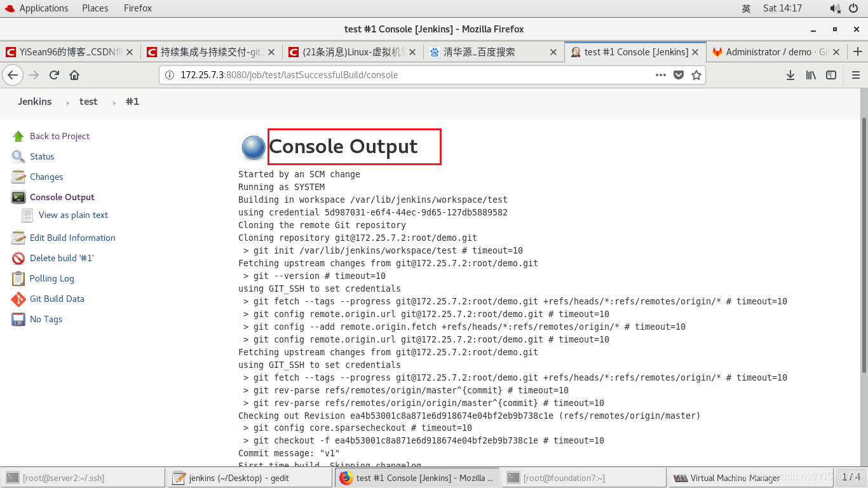This screenshot has height=488, width=868.
Task: Click the Changes notepad icon
Action: tap(18, 177)
